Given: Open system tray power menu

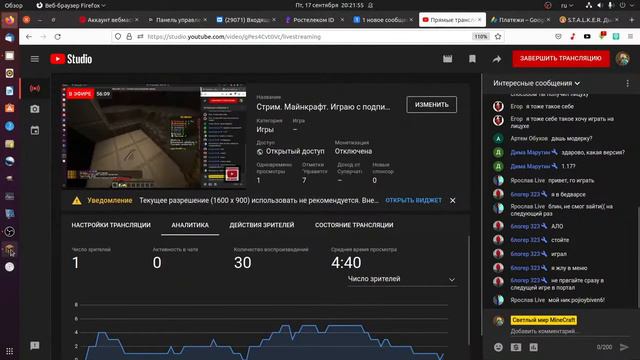Looking at the screenshot, I should click(627, 5).
